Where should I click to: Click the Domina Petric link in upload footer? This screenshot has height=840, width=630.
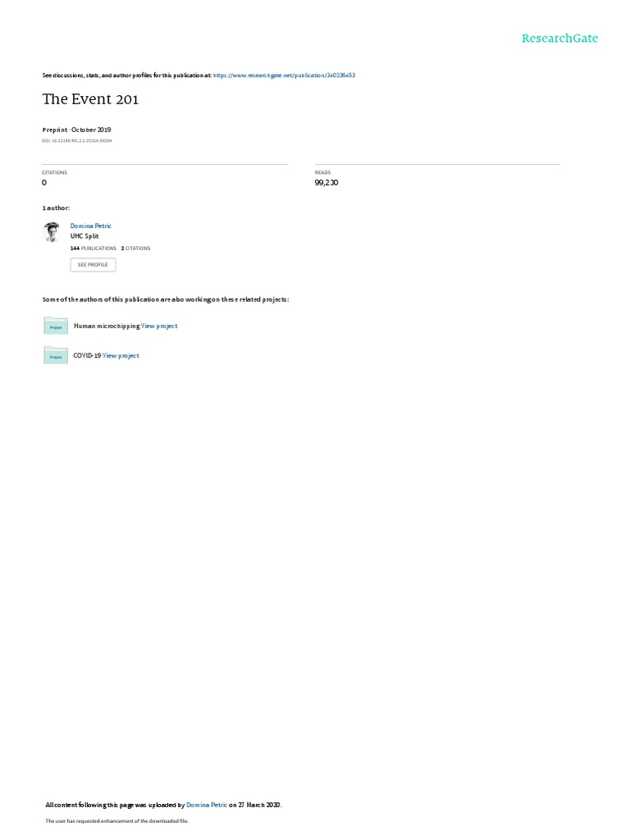tap(207, 805)
